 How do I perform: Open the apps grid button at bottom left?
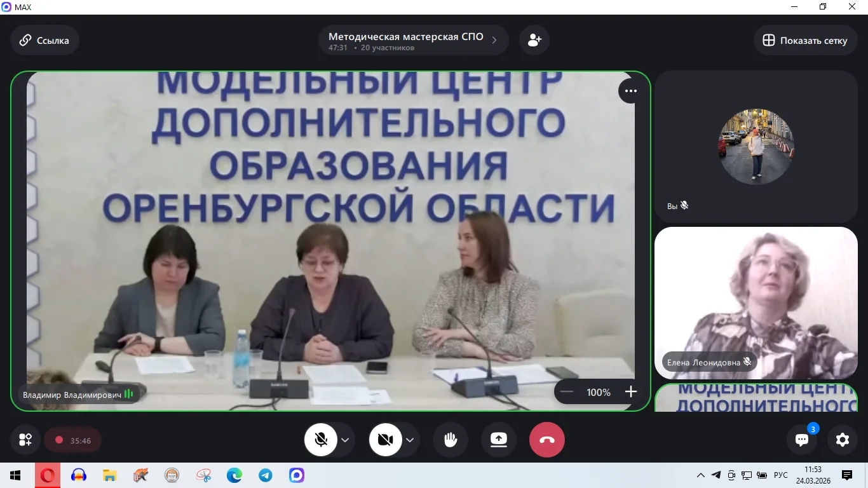pyautogui.click(x=26, y=440)
